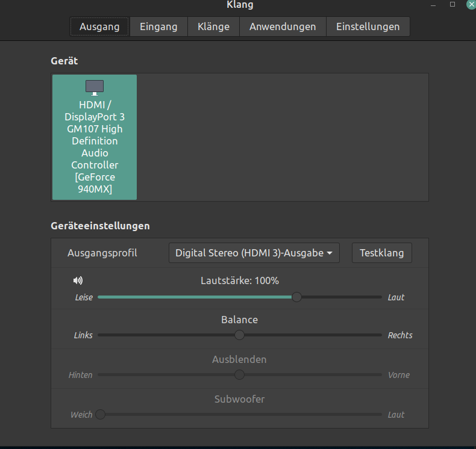Click the Lautstärke volume slider handle
This screenshot has width=476, height=449.
tap(296, 297)
